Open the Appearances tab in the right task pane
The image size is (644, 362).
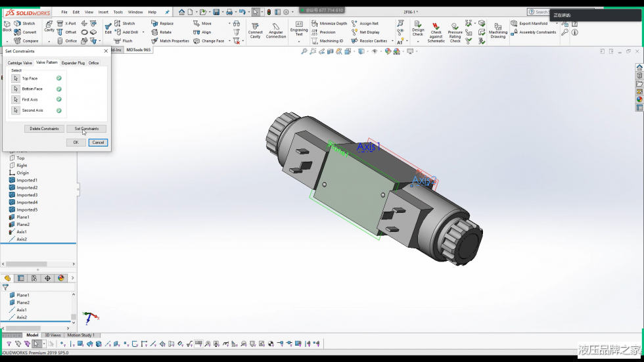coord(639,100)
